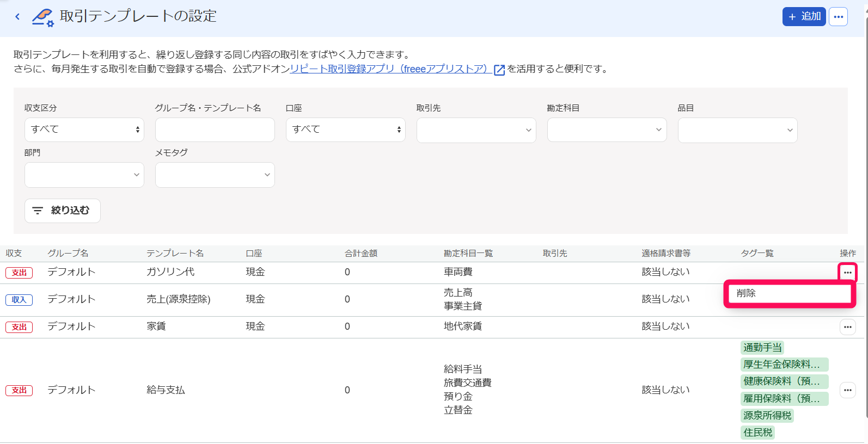Click the 支出 badge in 家賃 row
Viewport: 868px width, 444px height.
point(19,327)
